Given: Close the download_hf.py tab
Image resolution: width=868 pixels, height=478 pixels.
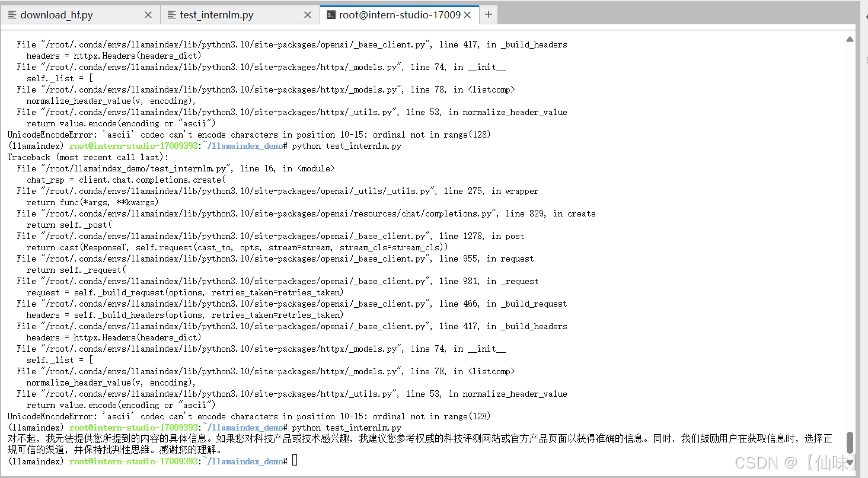Looking at the screenshot, I should 148,14.
